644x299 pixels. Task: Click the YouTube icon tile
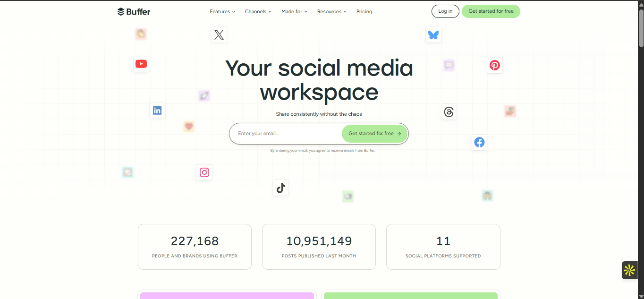141,64
